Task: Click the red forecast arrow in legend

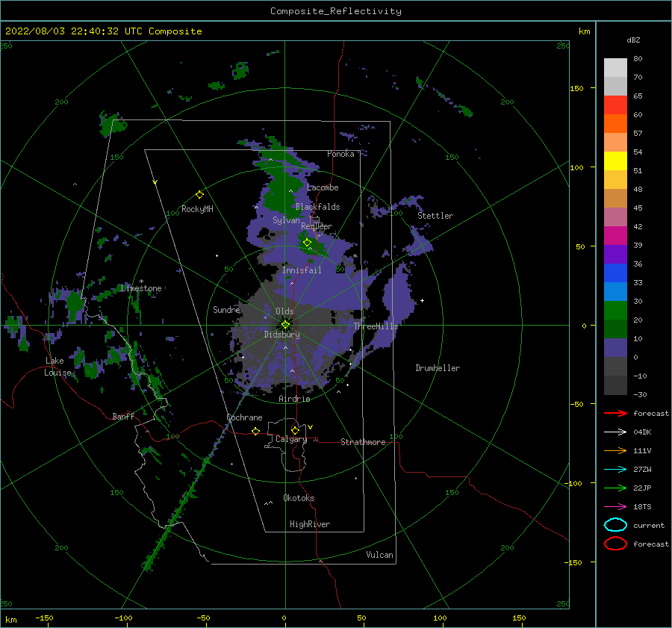Action: 615,413
